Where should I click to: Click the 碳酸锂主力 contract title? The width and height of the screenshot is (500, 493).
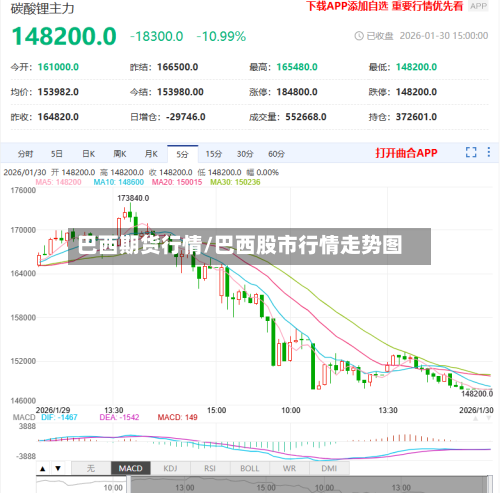pyautogui.click(x=42, y=8)
